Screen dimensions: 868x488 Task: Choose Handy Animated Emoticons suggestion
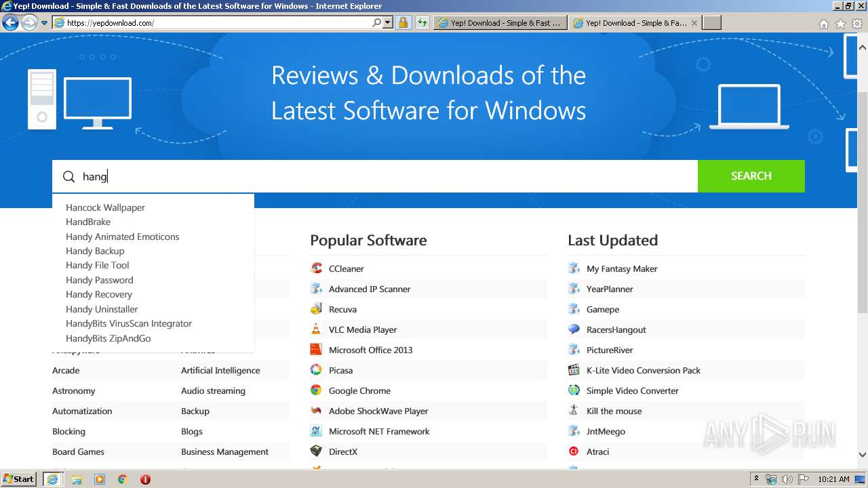point(123,237)
